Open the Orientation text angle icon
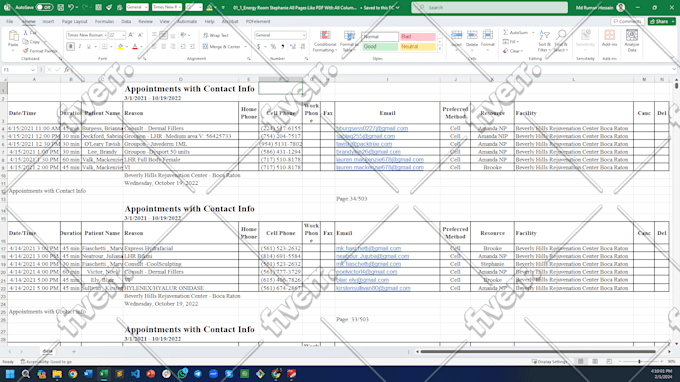This screenshot has height=382, width=680. click(x=183, y=35)
